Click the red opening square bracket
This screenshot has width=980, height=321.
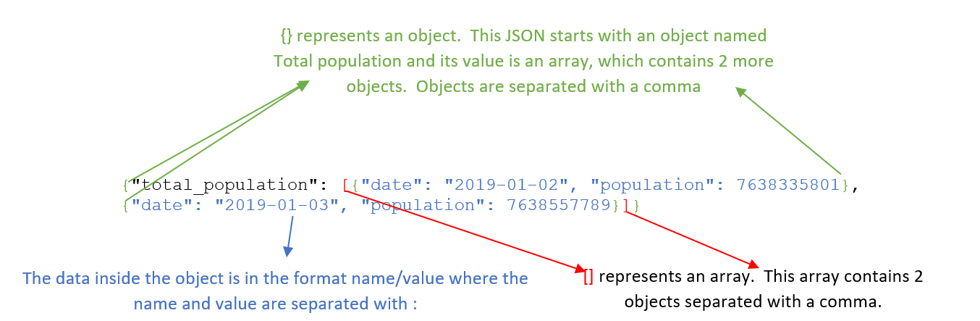pos(345,185)
